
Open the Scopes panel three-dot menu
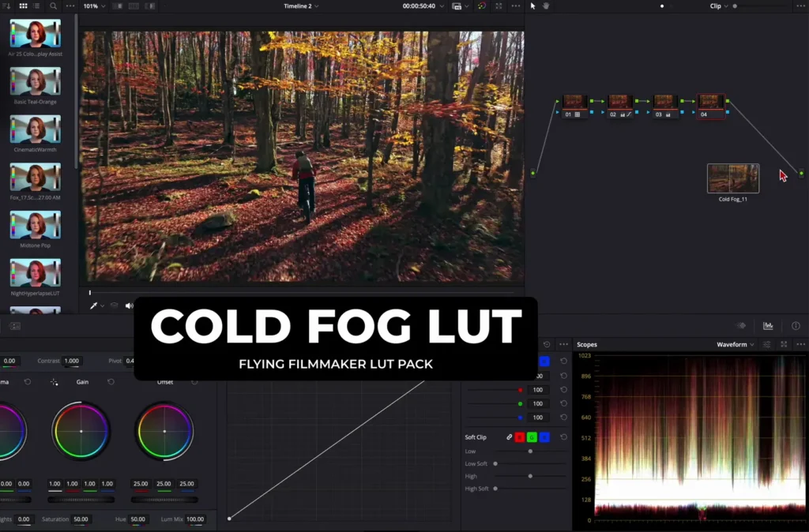pyautogui.click(x=800, y=344)
